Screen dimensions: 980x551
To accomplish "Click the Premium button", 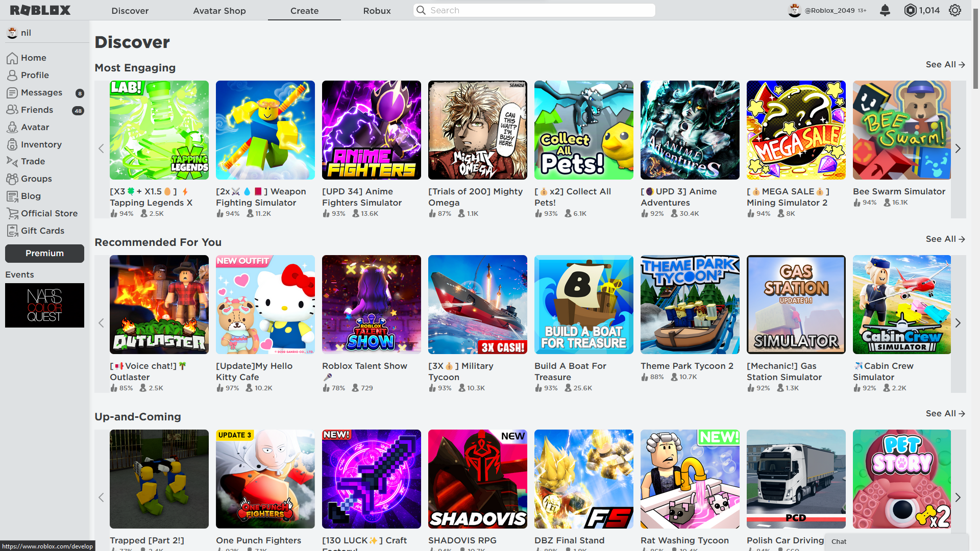I will click(x=45, y=254).
